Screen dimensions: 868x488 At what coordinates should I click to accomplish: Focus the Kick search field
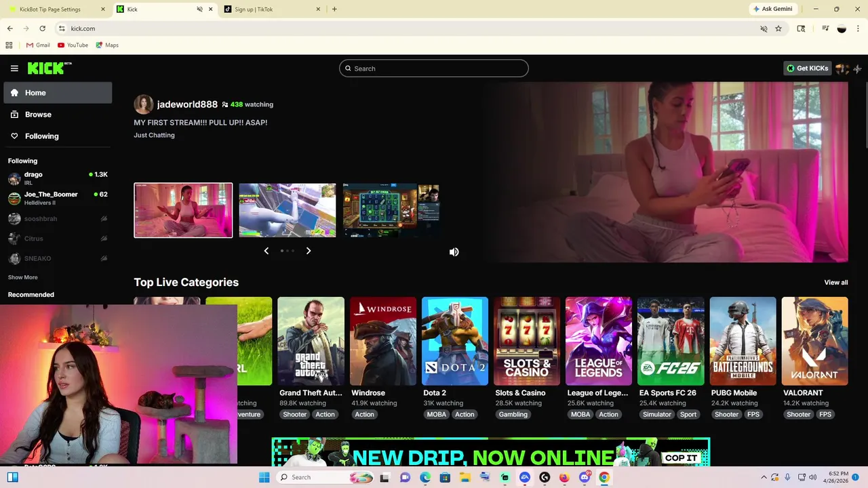pyautogui.click(x=434, y=68)
